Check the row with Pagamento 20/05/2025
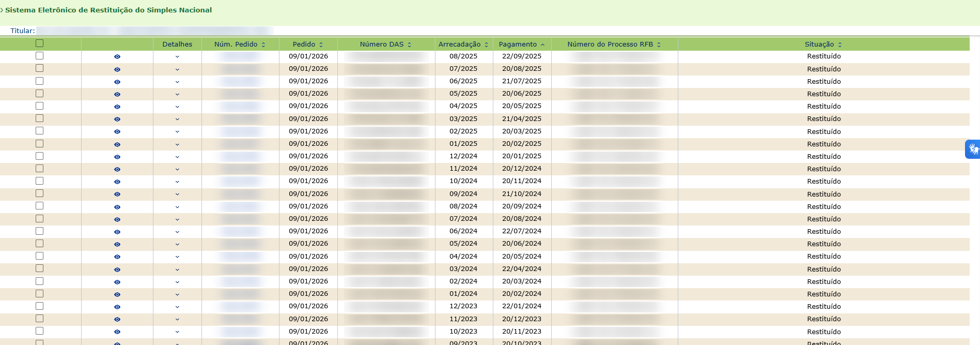Viewport: 980px width, 345px height. coord(39,106)
